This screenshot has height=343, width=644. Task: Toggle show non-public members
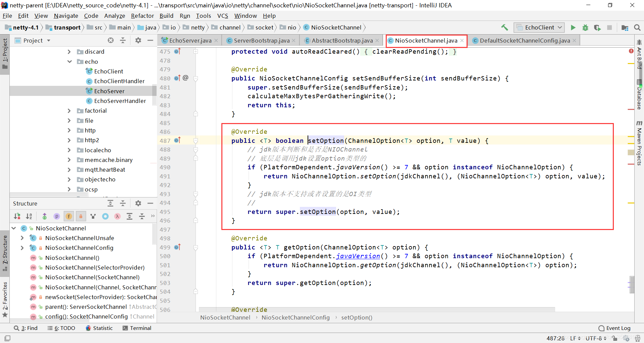[x=81, y=216]
